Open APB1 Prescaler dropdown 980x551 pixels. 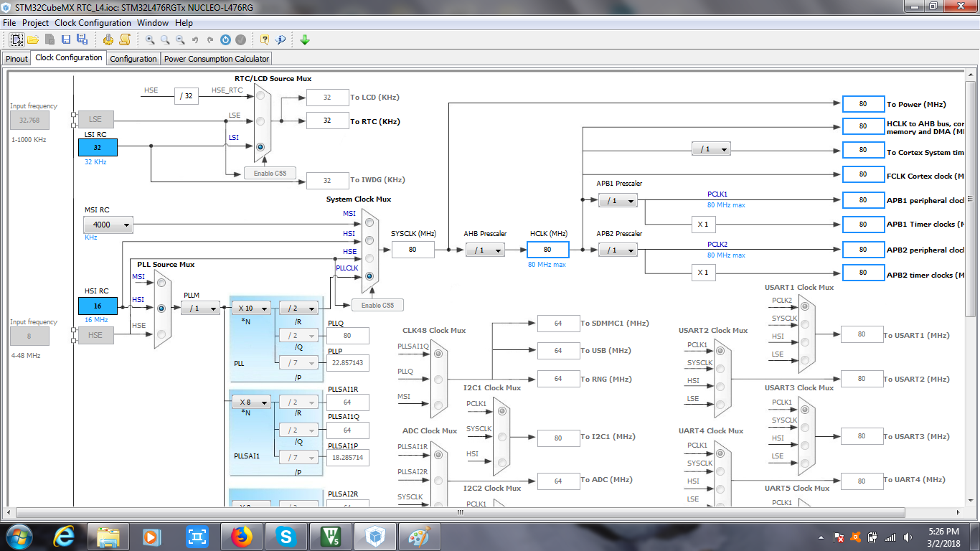pyautogui.click(x=618, y=200)
